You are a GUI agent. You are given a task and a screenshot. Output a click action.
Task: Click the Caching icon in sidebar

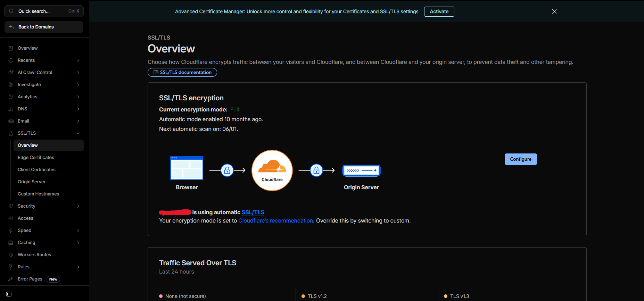11,243
